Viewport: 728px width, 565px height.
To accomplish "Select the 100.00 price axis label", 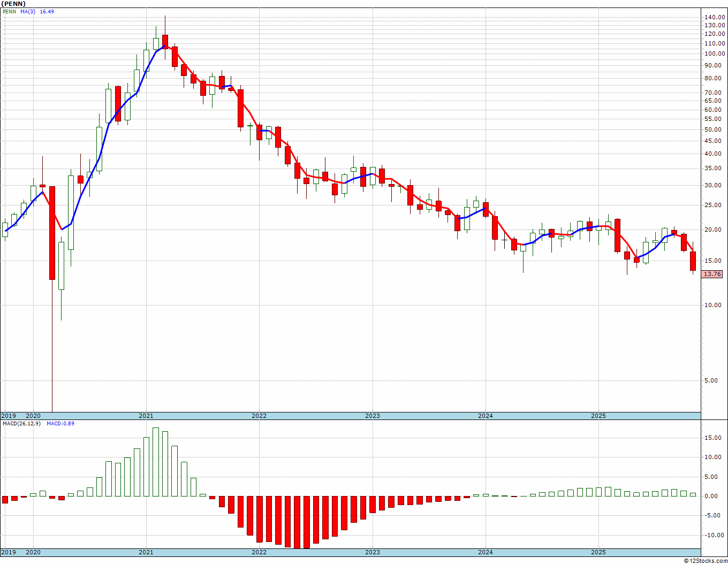I will click(x=715, y=54).
